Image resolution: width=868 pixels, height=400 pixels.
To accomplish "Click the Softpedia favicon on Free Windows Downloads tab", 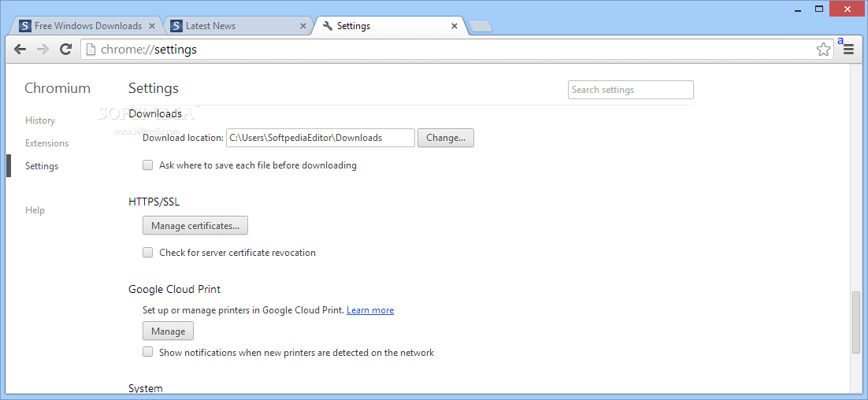I will [25, 26].
